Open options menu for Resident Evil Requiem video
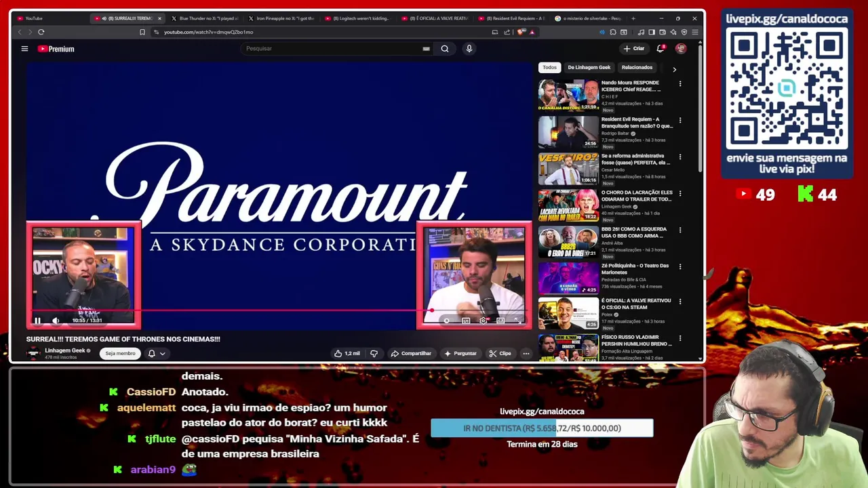This screenshot has height=488, width=868. [x=680, y=121]
